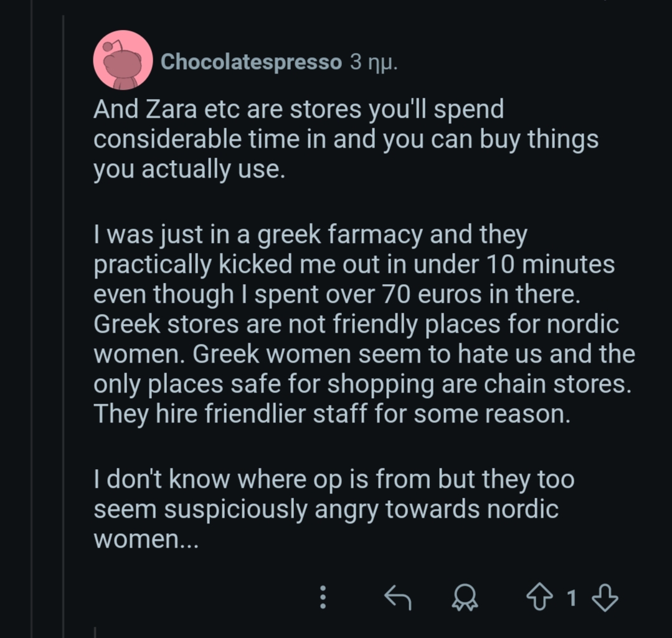Tap the final word 'women...' in comment
672x638 pixels.
click(146, 538)
